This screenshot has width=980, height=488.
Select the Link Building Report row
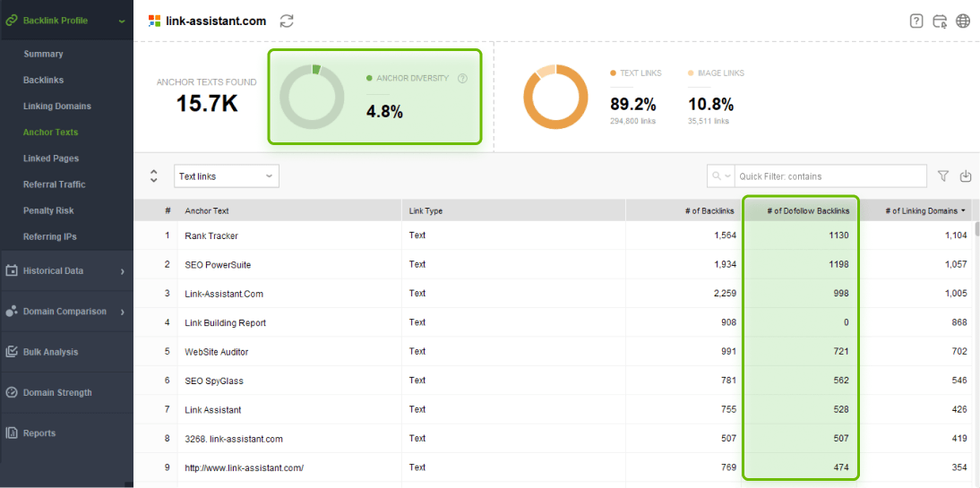pyautogui.click(x=553, y=322)
